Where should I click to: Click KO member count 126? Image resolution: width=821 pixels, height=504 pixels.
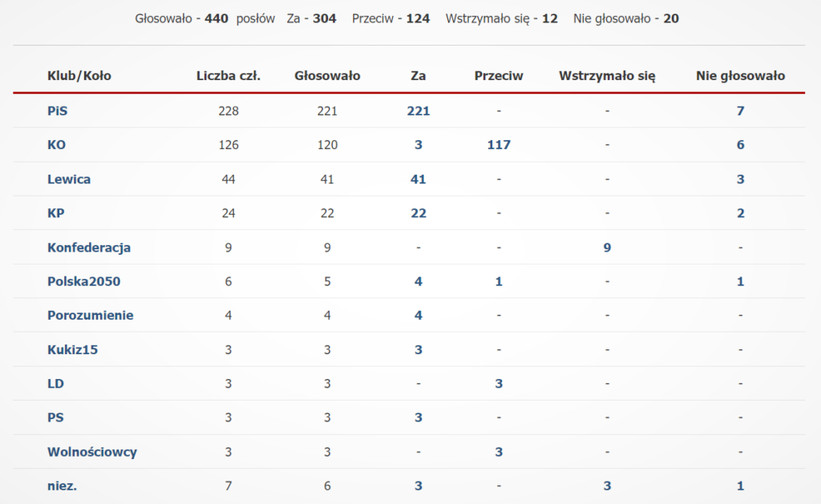tap(229, 145)
